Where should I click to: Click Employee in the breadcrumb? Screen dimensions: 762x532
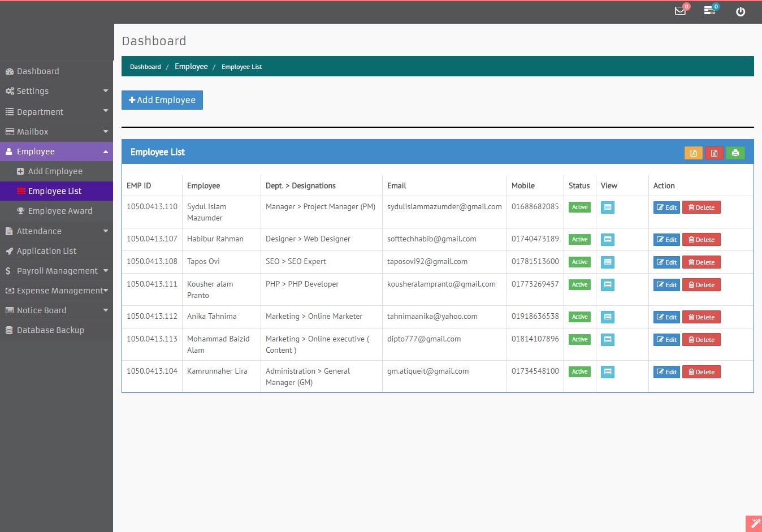pyautogui.click(x=191, y=66)
